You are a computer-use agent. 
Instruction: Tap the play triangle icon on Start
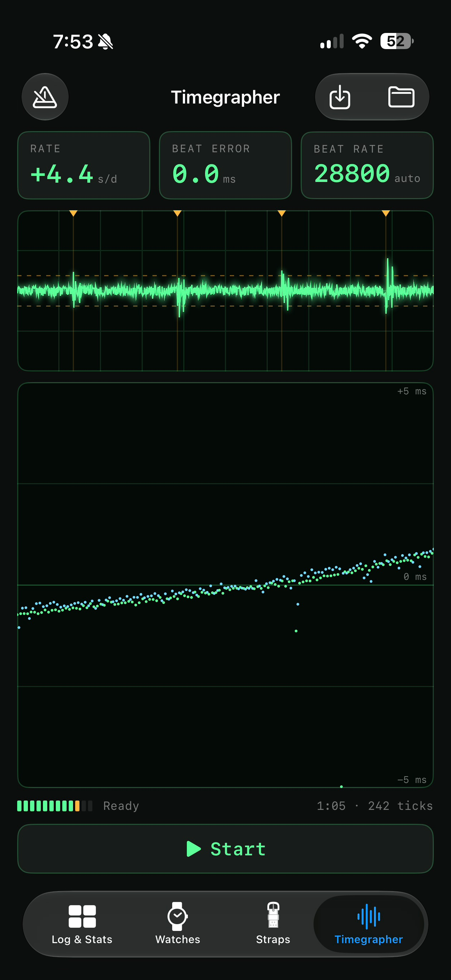point(194,849)
